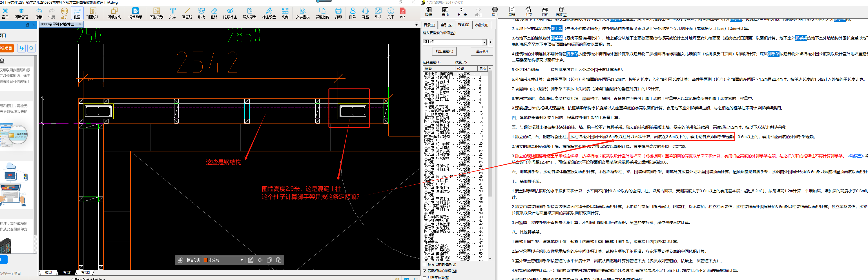Click the 查找 locate icon in help viewer

[x=445, y=12]
